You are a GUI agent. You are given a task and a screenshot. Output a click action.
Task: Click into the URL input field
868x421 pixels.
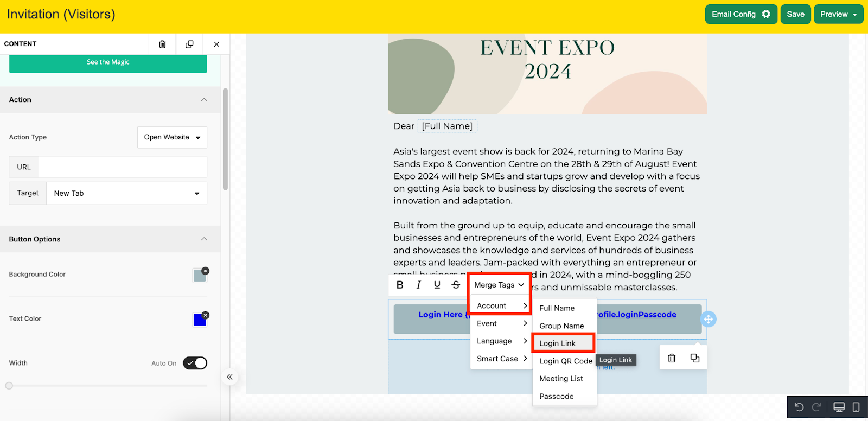(x=123, y=167)
